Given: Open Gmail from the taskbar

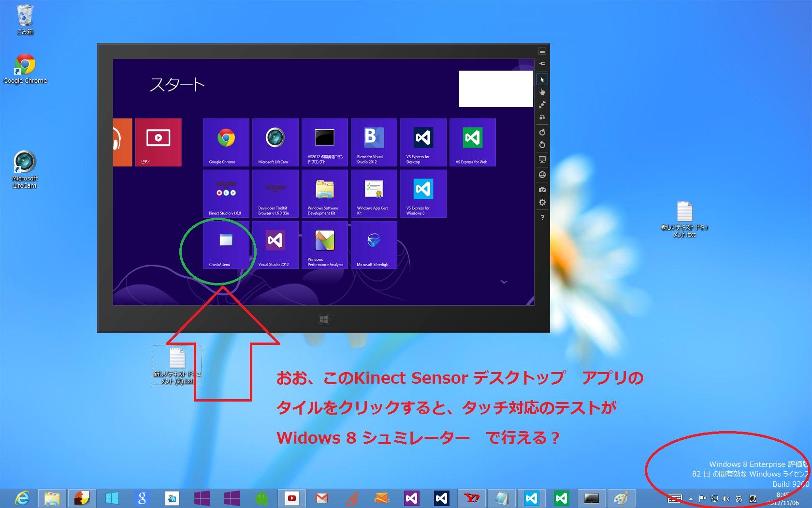Looking at the screenshot, I should tap(321, 498).
